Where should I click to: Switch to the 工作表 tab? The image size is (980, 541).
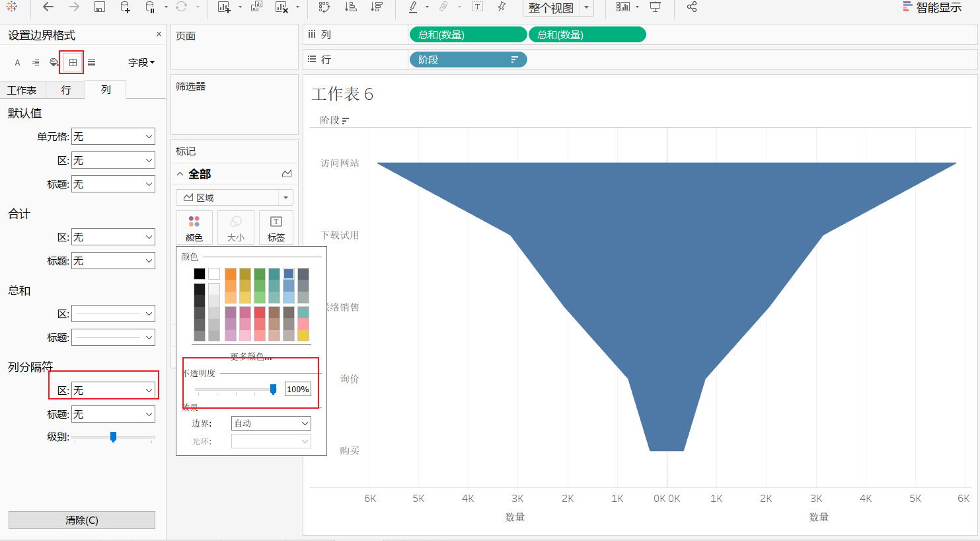(x=22, y=90)
